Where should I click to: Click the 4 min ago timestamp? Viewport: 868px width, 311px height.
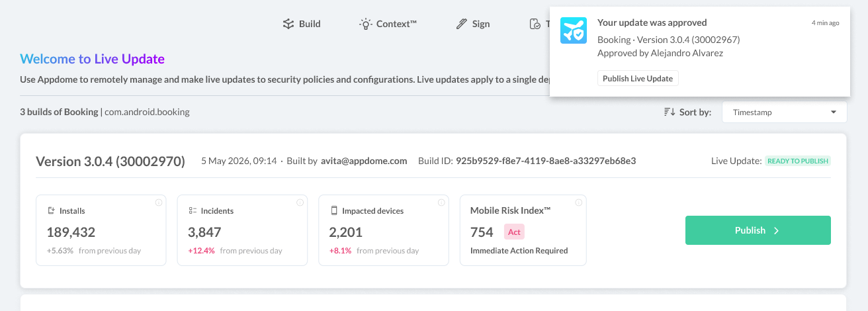click(826, 22)
